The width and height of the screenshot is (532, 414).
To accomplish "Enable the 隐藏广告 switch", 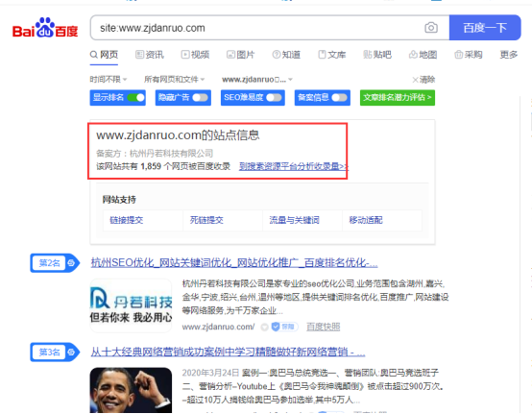I will click(200, 98).
